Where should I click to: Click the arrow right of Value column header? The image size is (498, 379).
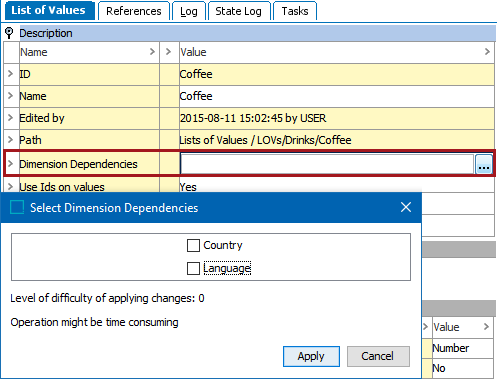click(487, 52)
